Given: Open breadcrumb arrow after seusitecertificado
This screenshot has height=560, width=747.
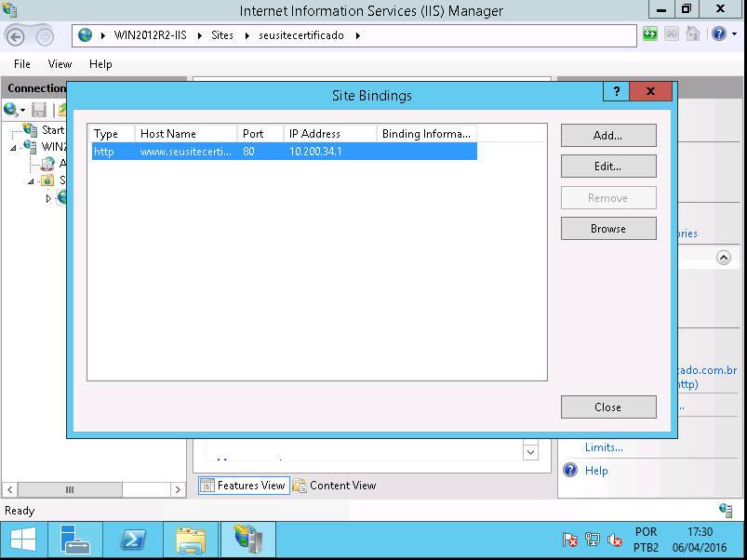Looking at the screenshot, I should coord(358,35).
